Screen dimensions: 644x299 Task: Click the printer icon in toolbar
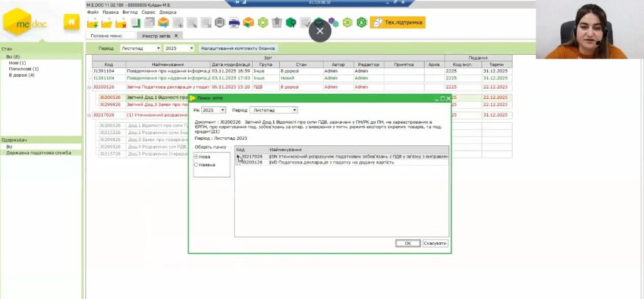[234, 23]
